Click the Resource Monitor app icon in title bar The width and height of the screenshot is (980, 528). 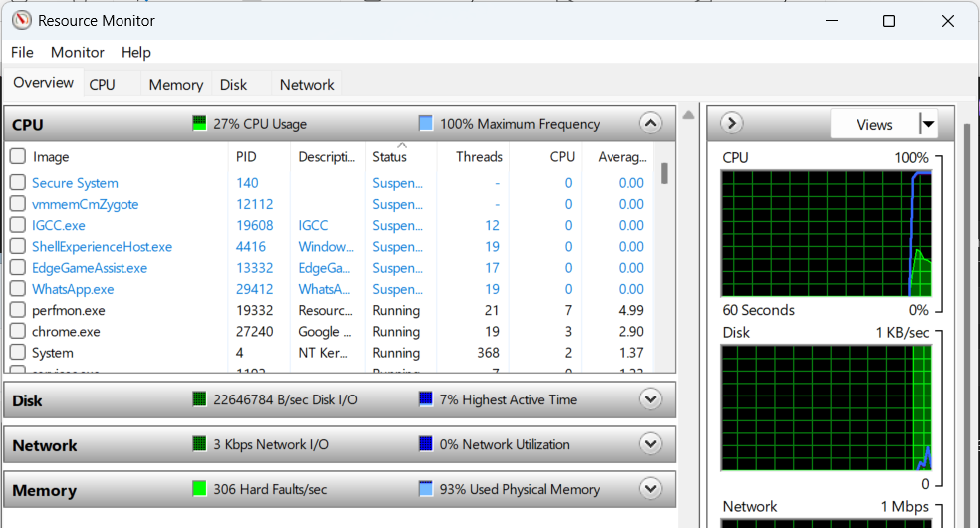point(21,20)
